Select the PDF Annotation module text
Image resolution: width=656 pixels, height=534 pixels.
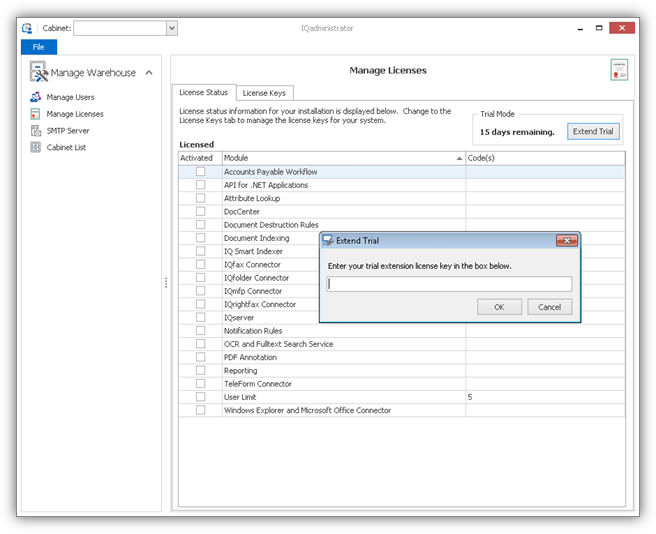tap(250, 357)
